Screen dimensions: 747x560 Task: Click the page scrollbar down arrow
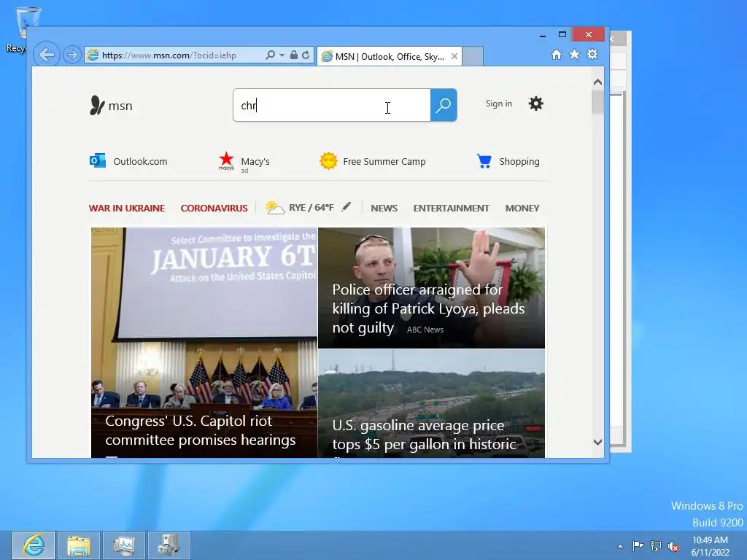point(598,442)
